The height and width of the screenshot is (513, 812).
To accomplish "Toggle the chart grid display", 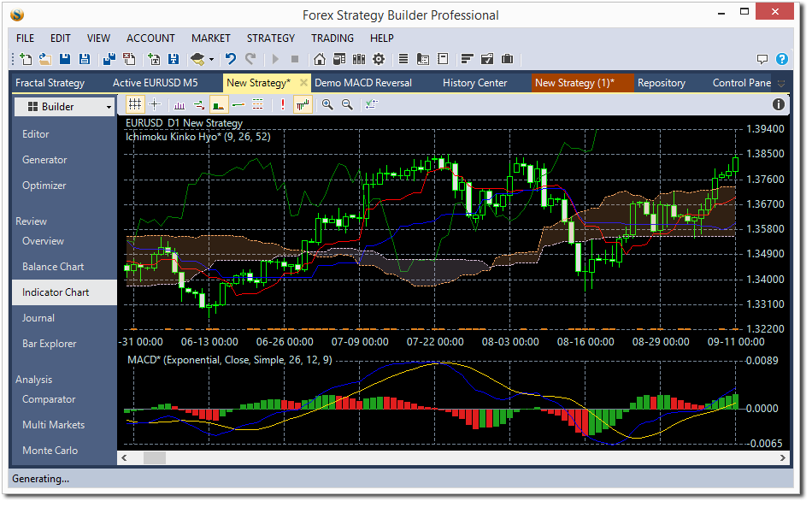I will click(x=135, y=104).
